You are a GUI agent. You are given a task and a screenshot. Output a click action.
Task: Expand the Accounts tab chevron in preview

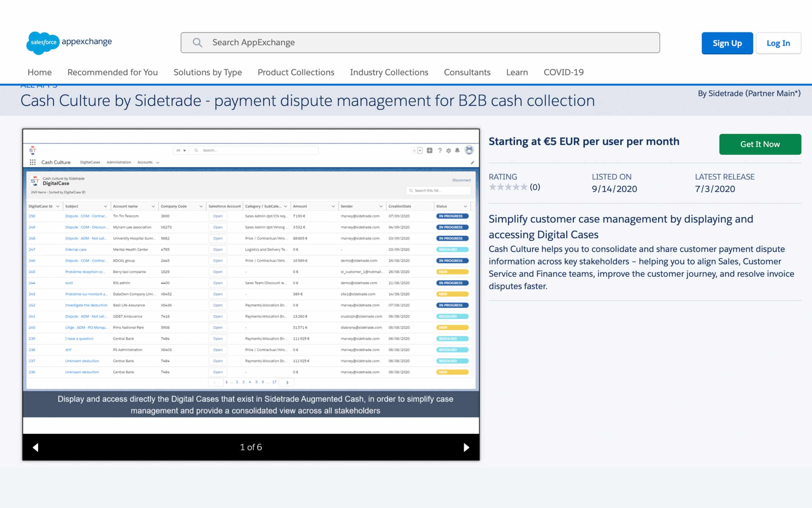coord(158,163)
